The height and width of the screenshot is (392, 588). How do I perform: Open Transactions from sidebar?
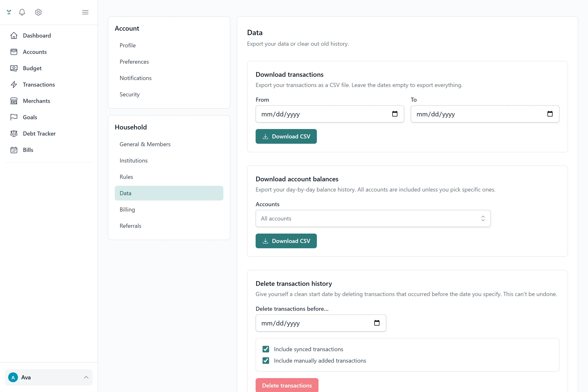tap(49, 85)
